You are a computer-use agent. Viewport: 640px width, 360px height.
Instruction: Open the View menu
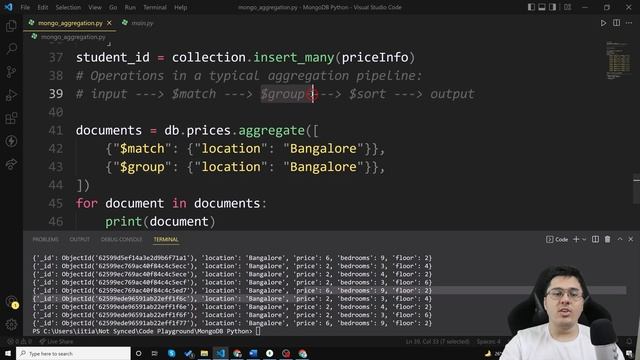click(95, 7)
